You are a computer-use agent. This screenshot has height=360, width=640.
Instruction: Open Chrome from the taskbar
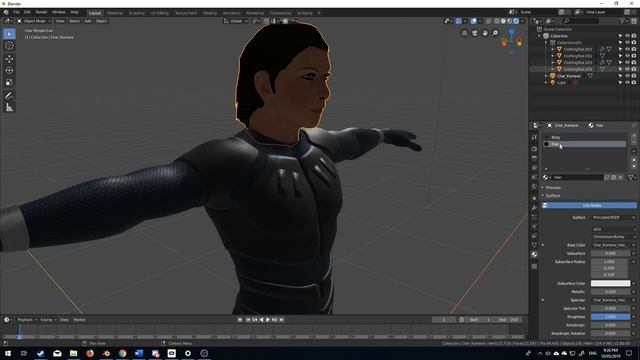coord(122,353)
